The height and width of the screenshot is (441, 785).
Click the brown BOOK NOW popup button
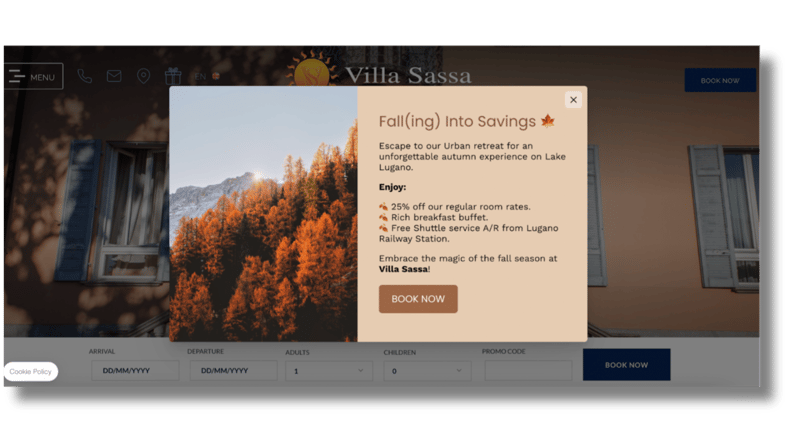pyautogui.click(x=418, y=299)
